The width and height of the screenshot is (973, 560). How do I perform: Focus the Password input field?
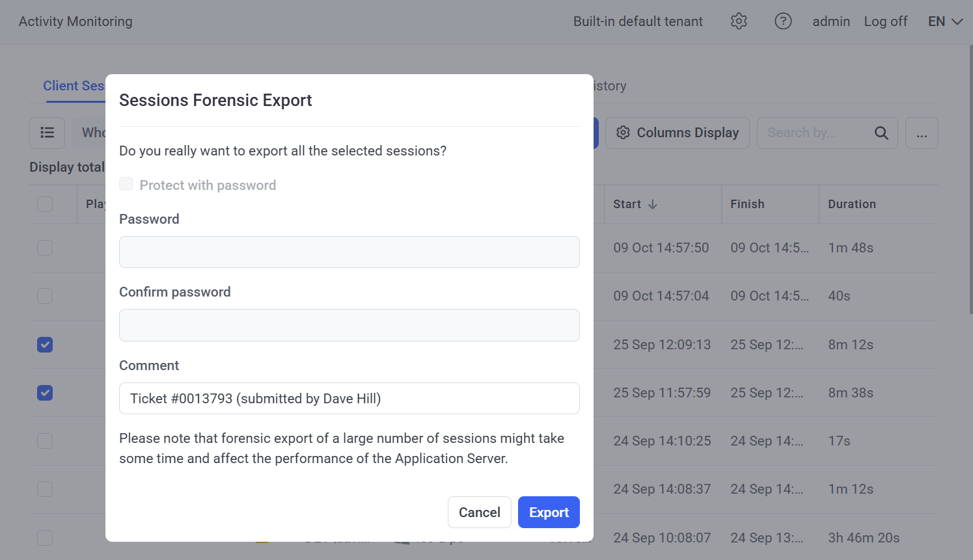[349, 252]
